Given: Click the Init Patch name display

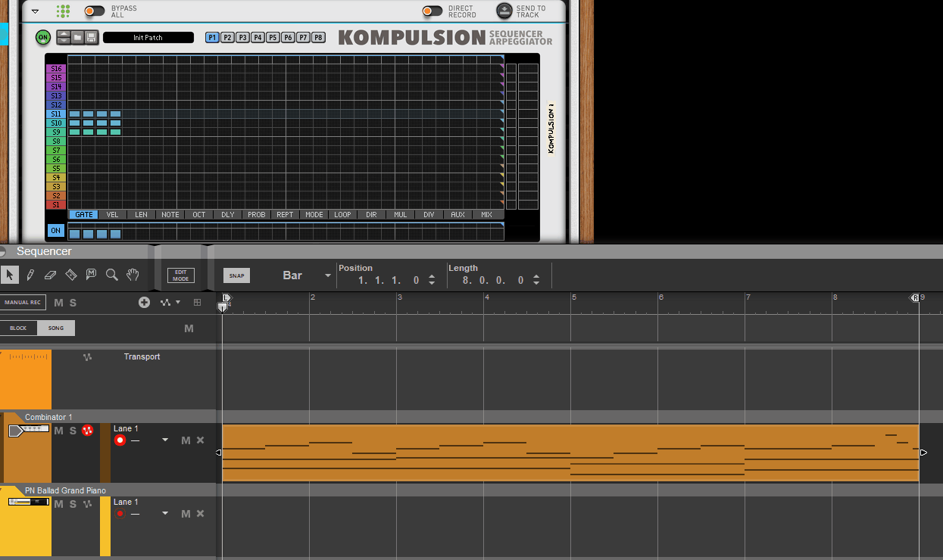Looking at the screenshot, I should 148,37.
